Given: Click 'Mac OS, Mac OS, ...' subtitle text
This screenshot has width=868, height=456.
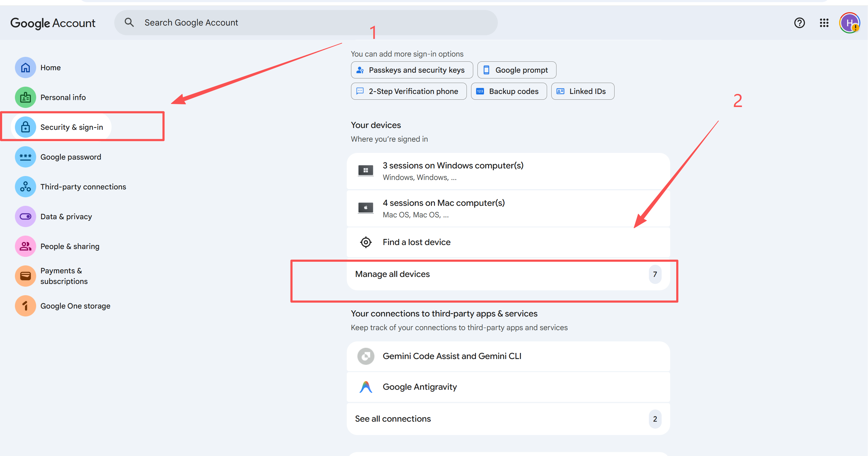Looking at the screenshot, I should [x=415, y=215].
